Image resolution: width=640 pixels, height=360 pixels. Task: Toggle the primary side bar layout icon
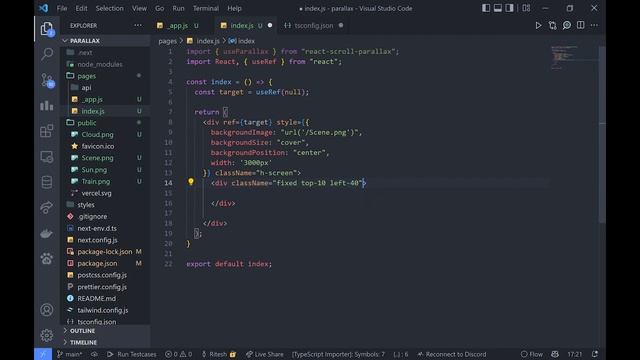pyautogui.click(x=486, y=8)
